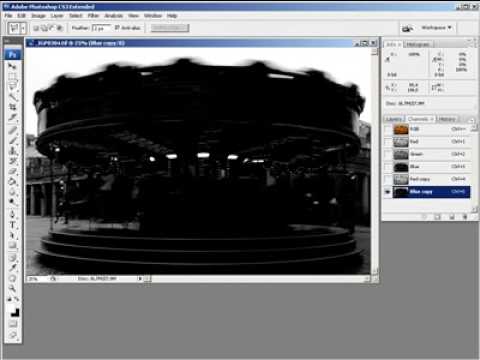Select the Quick Selection tool

pyautogui.click(x=13, y=97)
